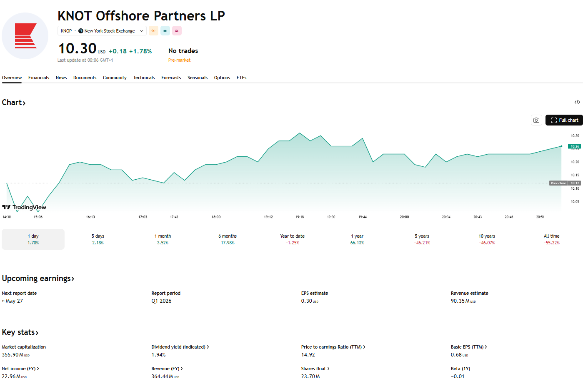The height and width of the screenshot is (384, 588).
Task: Open the Documents tab
Action: [85, 78]
